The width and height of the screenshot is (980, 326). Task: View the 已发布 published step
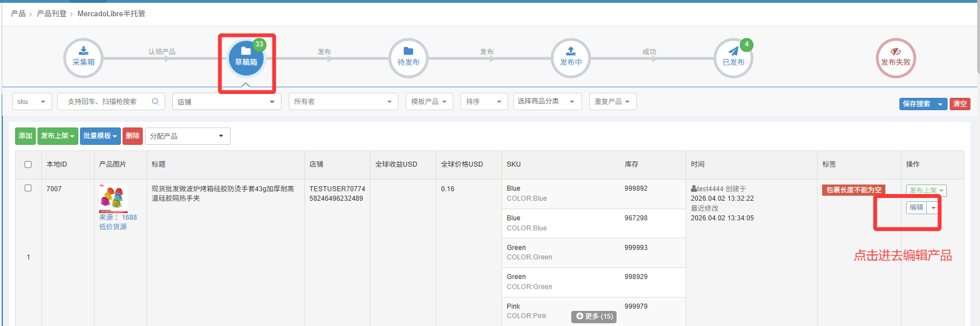pos(733,58)
